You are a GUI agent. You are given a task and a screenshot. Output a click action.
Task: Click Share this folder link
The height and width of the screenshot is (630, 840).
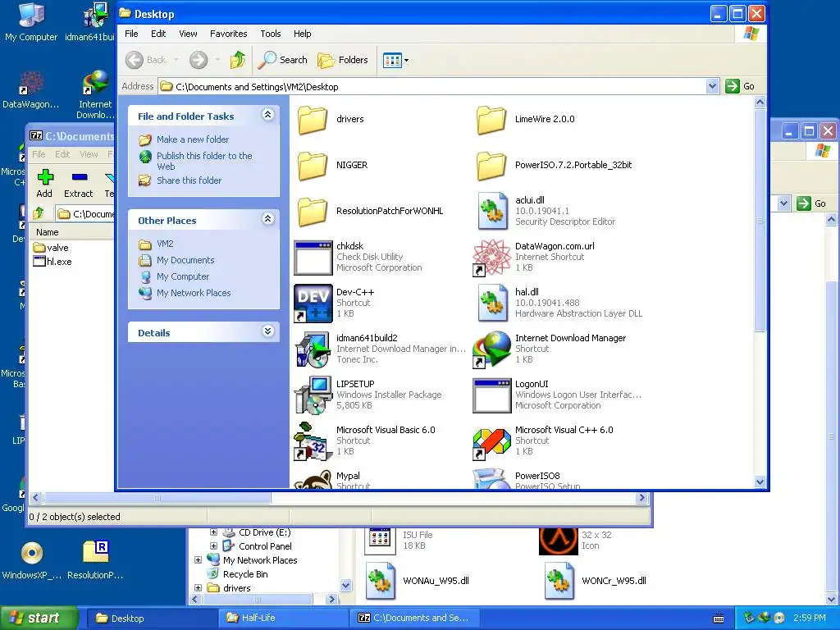click(x=189, y=180)
